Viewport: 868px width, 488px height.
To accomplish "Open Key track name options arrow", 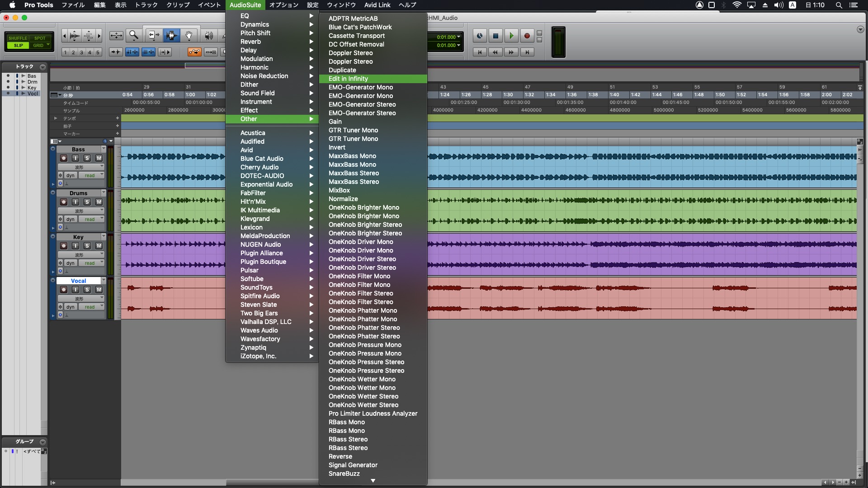I will pyautogui.click(x=104, y=237).
